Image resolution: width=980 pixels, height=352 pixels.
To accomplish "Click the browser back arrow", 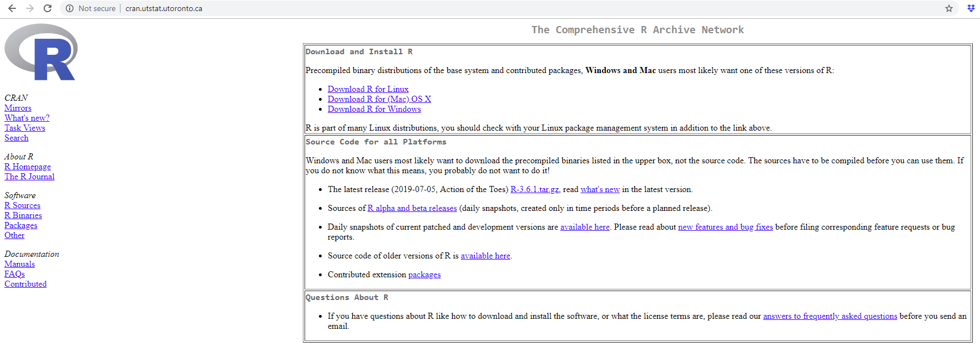I will 12,8.
